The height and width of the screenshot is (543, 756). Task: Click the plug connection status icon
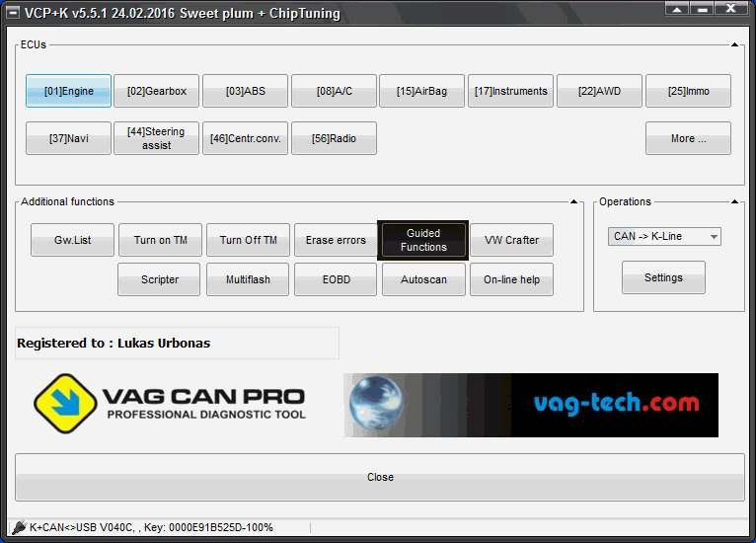point(19,527)
